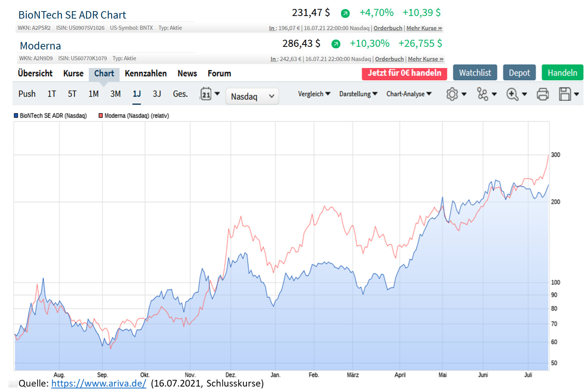Image resolution: width=588 pixels, height=391 pixels.
Task: Open BioNTech Orderbuch link
Action: point(388,28)
